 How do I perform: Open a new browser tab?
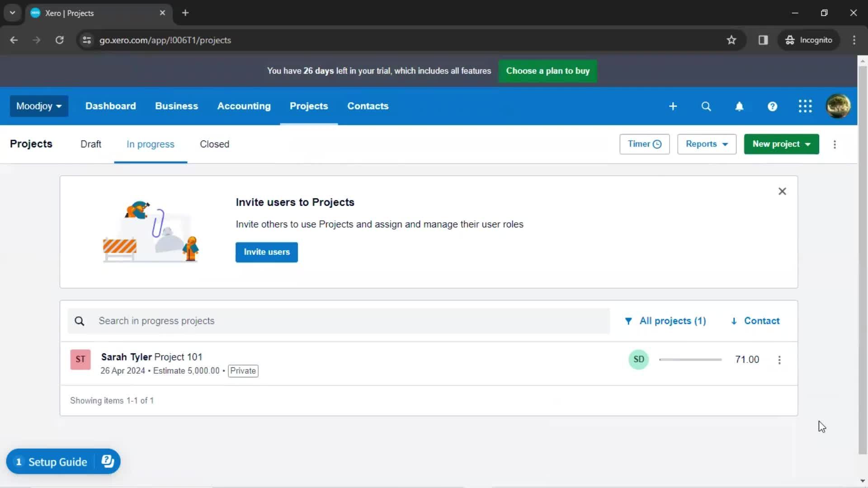[x=185, y=13]
